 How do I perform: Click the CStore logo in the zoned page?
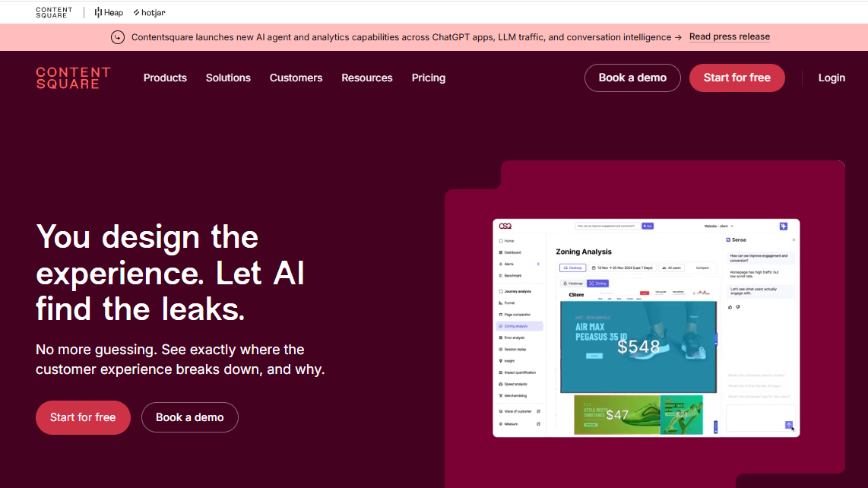click(576, 295)
